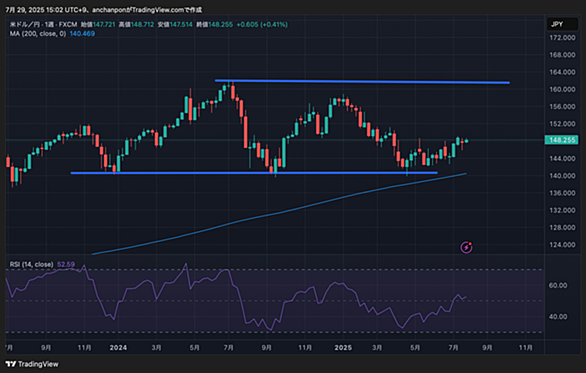Click the RSI (14, close) indicator legend
Screen dimensions: 586x373
click(31, 264)
